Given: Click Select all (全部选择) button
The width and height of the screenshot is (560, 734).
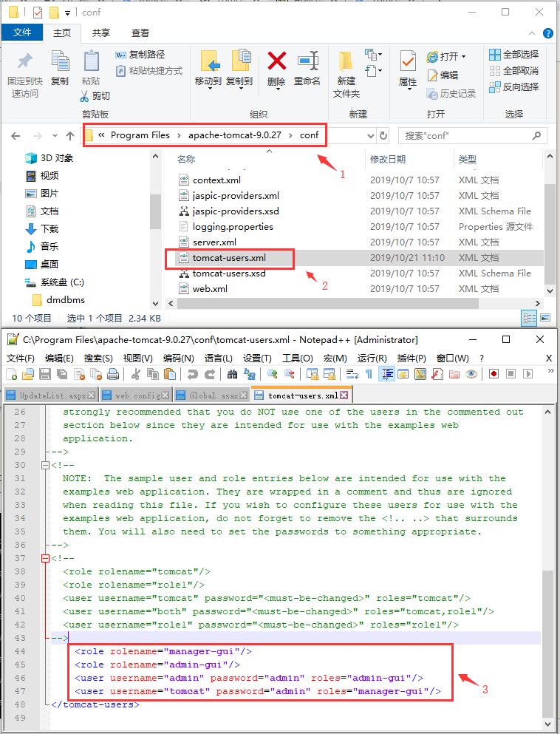Looking at the screenshot, I should 514,55.
